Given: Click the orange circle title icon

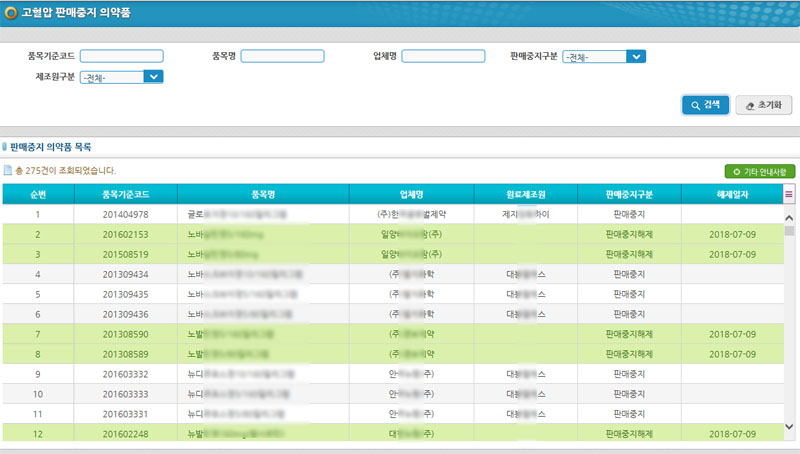Looking at the screenshot, I should (x=11, y=14).
